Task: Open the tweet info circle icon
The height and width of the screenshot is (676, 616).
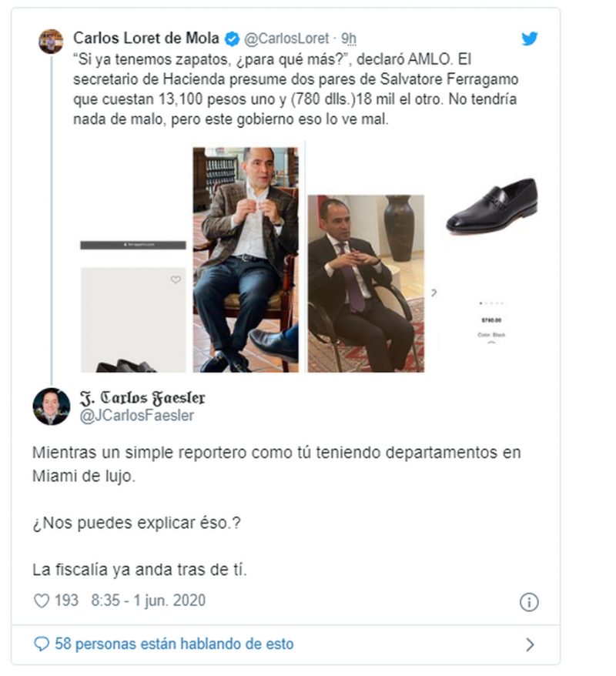Action: (x=529, y=602)
